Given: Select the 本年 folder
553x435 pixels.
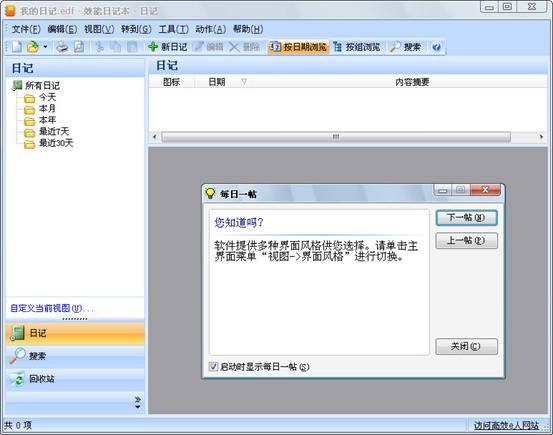Looking at the screenshot, I should [x=47, y=120].
